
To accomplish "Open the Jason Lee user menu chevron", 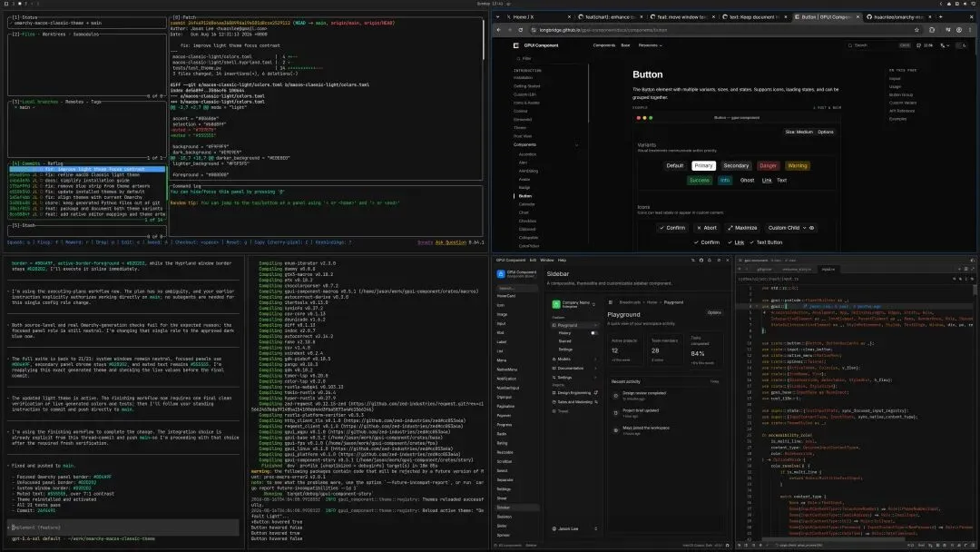I will pyautogui.click(x=595, y=529).
